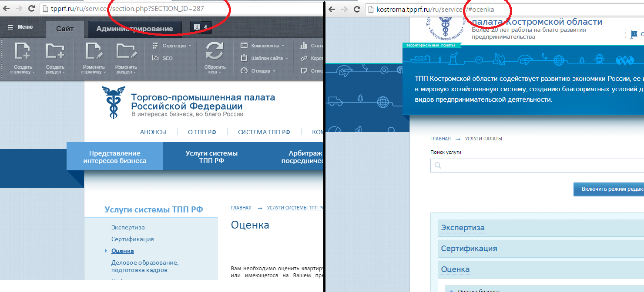This screenshot has width=644, height=292.
Task: Open Оценка in the left sidebar
Action: tap(123, 251)
